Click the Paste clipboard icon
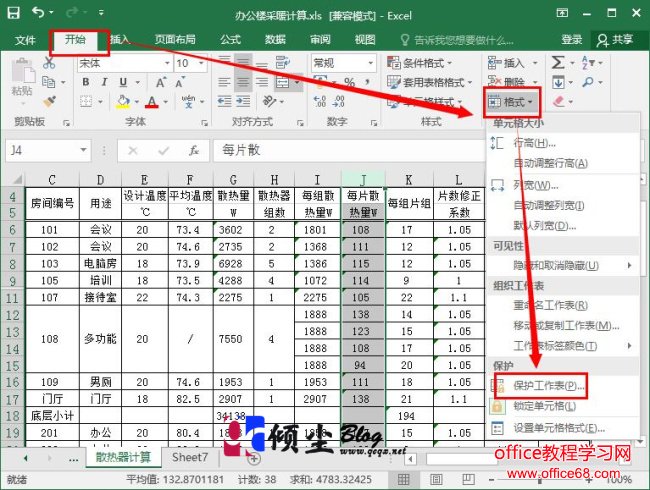The height and width of the screenshot is (490, 650). (x=22, y=70)
